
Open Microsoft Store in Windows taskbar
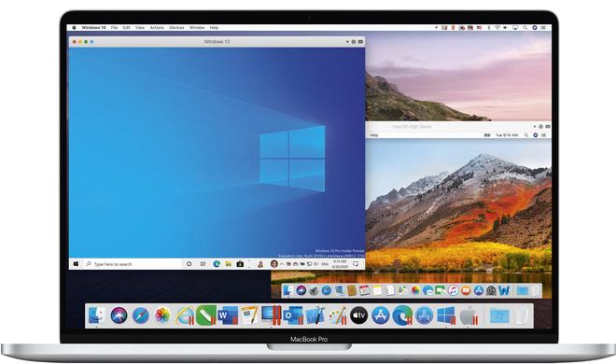[x=240, y=264]
